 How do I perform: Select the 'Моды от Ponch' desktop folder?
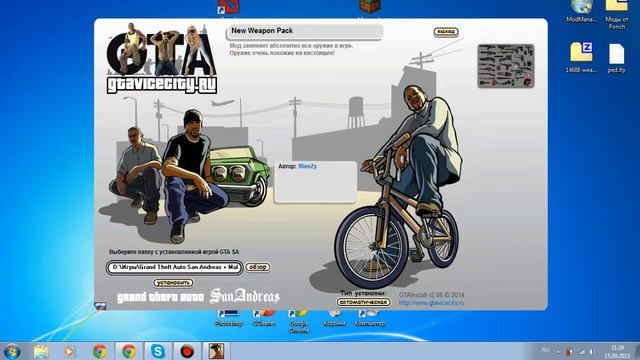pos(616,15)
